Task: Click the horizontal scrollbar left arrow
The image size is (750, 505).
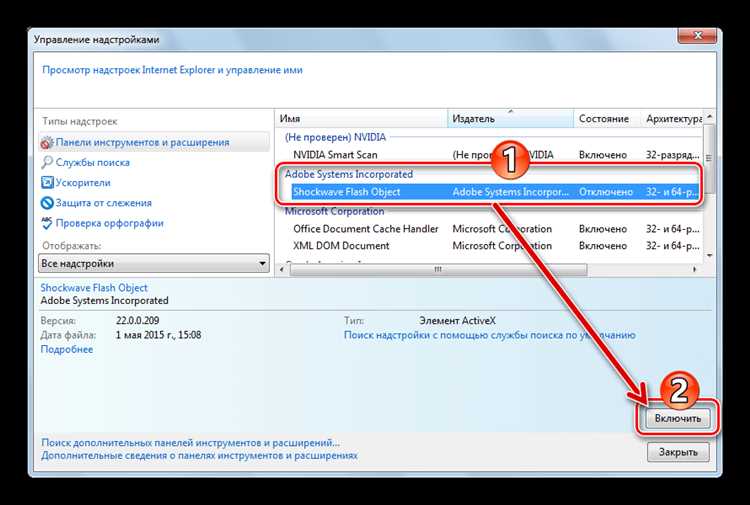Action: coord(282,270)
